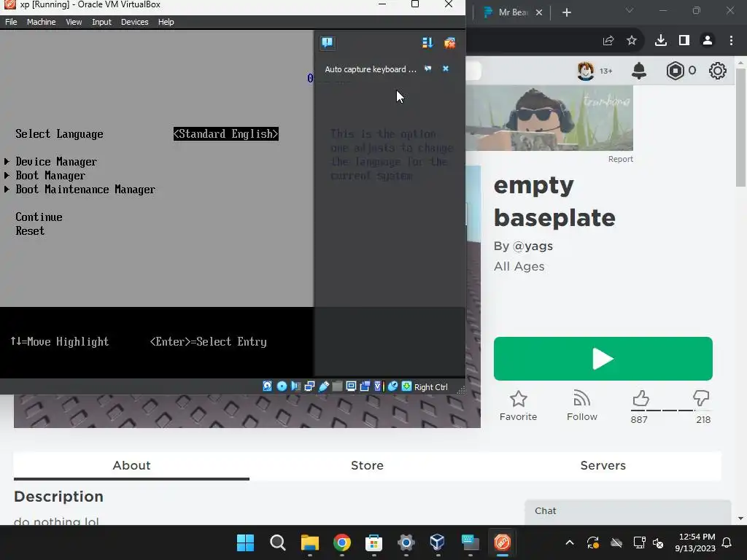Open the Input menu in VirtualBox
The image size is (747, 560).
tap(101, 22)
